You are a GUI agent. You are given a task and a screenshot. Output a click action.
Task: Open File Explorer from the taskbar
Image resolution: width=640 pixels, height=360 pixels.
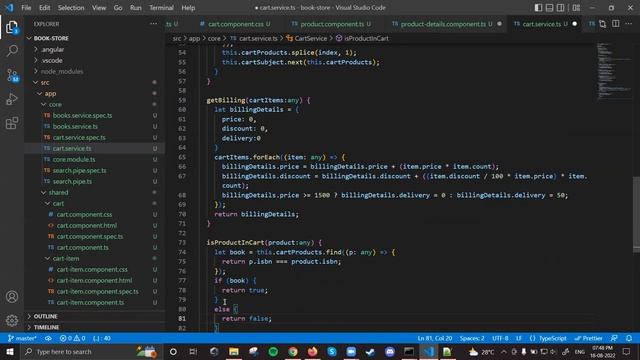tap(234, 352)
